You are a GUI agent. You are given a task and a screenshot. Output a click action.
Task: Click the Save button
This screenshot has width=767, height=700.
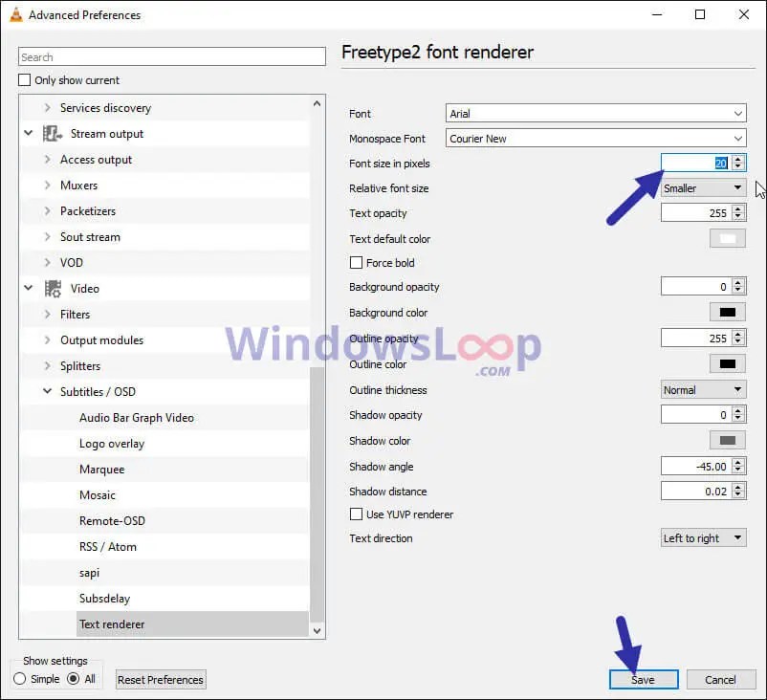(644, 680)
